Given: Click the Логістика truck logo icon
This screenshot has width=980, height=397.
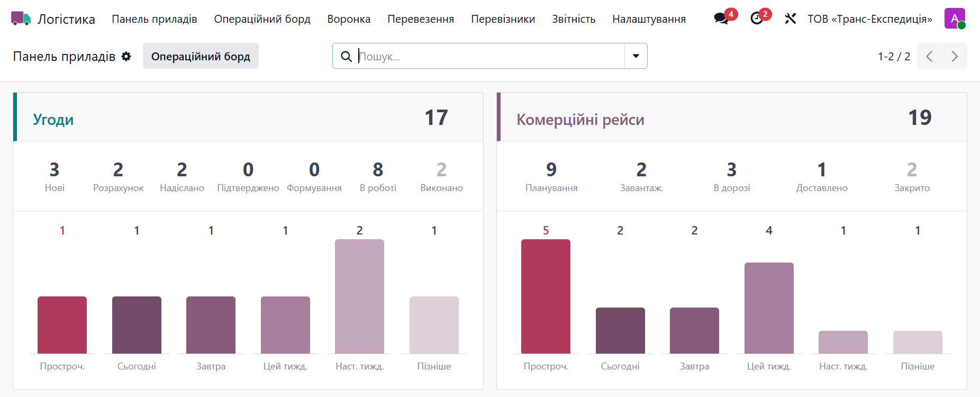Looking at the screenshot, I should click(21, 19).
